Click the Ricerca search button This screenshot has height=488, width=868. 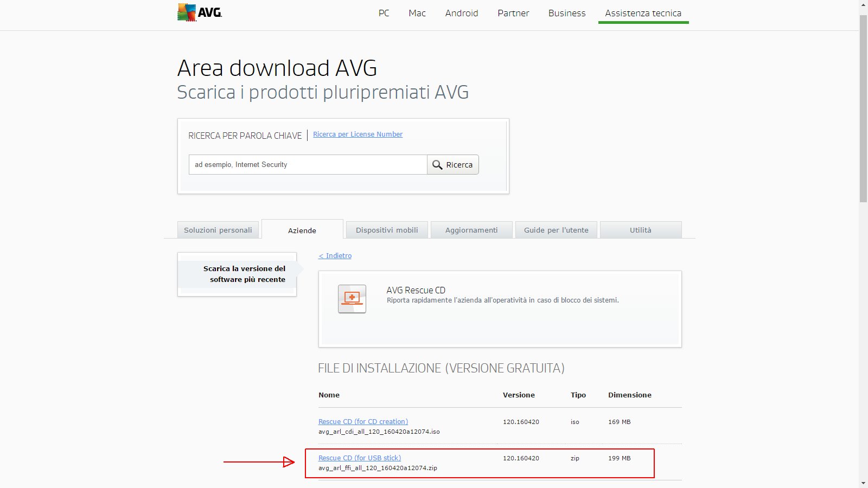tap(453, 165)
